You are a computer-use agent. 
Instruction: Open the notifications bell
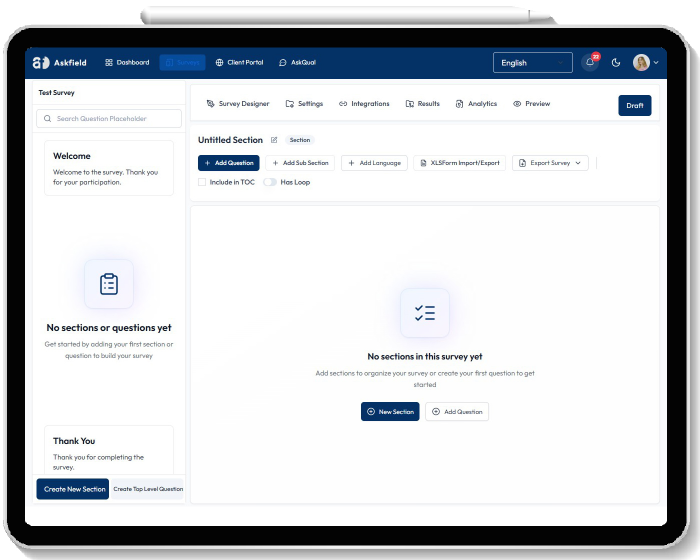tap(590, 62)
